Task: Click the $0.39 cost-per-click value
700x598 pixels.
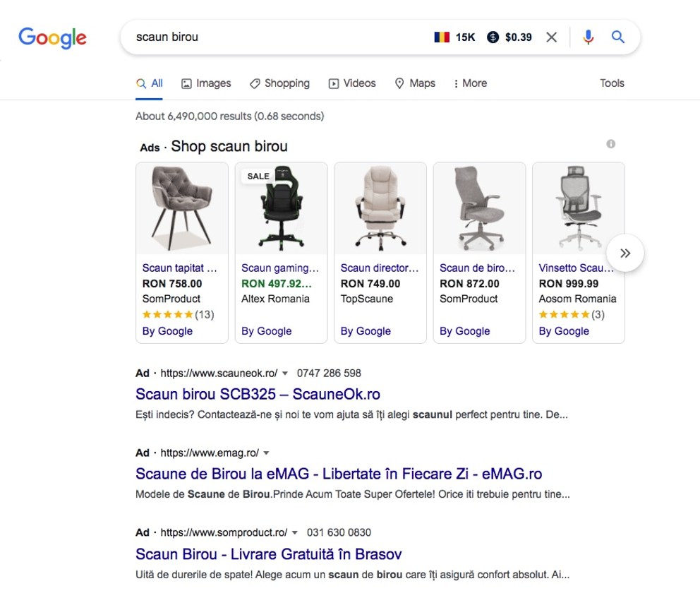Action: pos(519,37)
